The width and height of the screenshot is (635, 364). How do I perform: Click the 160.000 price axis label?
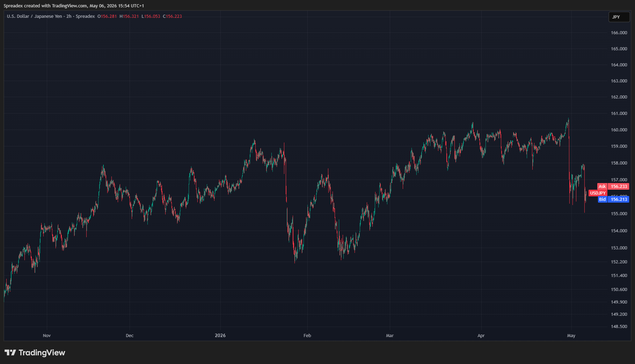tap(619, 130)
